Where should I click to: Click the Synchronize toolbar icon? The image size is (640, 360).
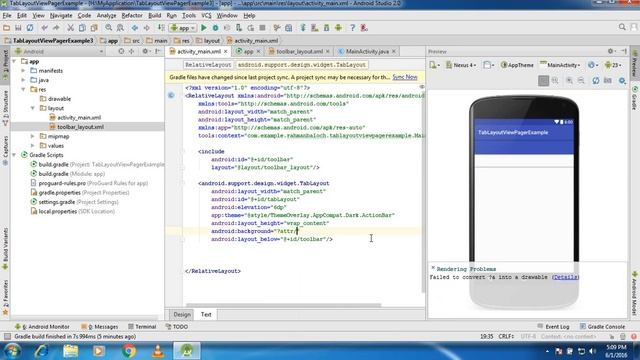click(30, 28)
